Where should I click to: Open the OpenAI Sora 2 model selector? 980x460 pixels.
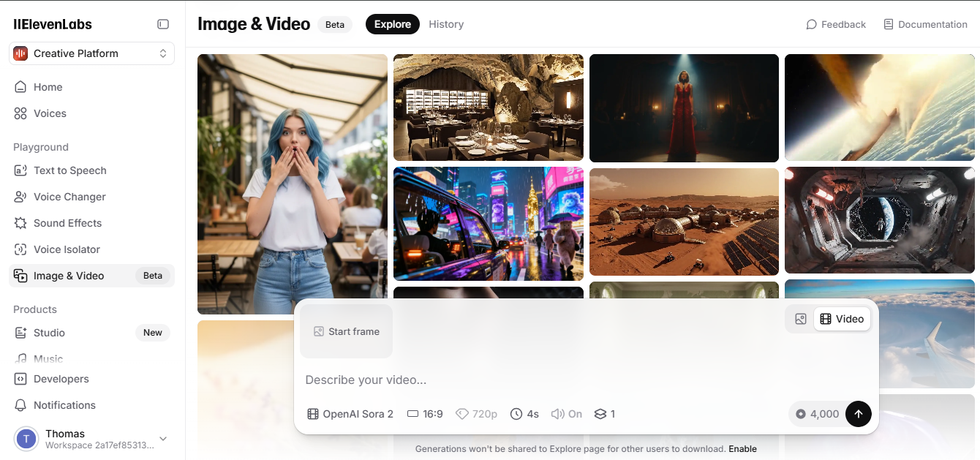coord(350,414)
